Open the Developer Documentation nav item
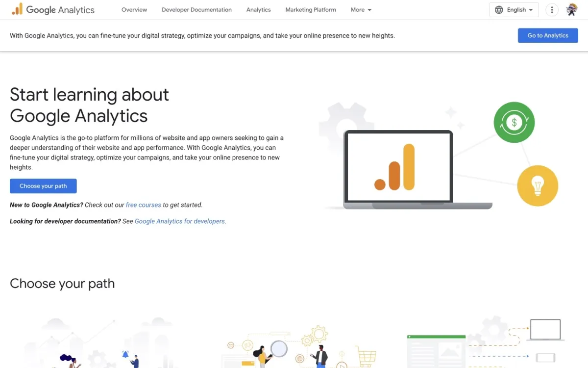 point(196,9)
